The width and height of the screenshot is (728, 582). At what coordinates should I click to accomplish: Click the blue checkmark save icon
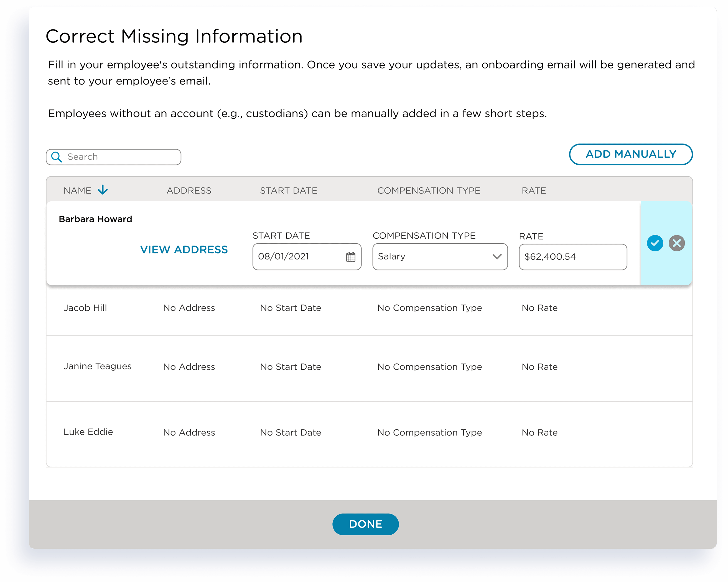coord(655,243)
